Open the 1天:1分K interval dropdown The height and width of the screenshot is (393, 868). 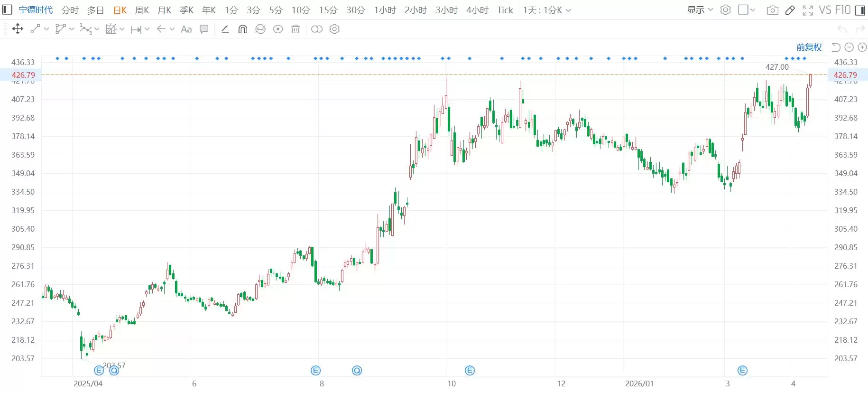tap(546, 10)
